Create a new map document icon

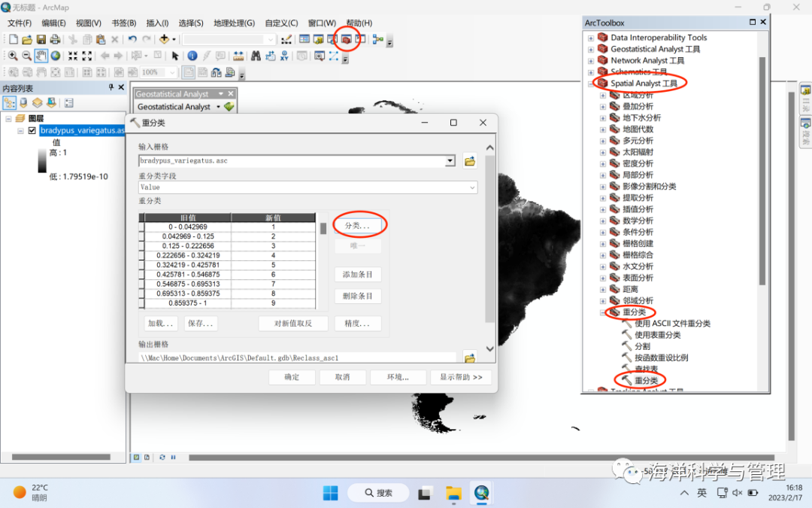14,39
